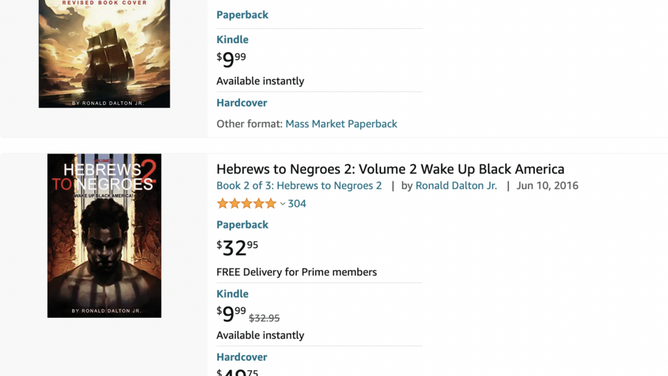The height and width of the screenshot is (376, 668).
Task: Click the $9.99 Kindle price of first book
Action: tap(231, 60)
